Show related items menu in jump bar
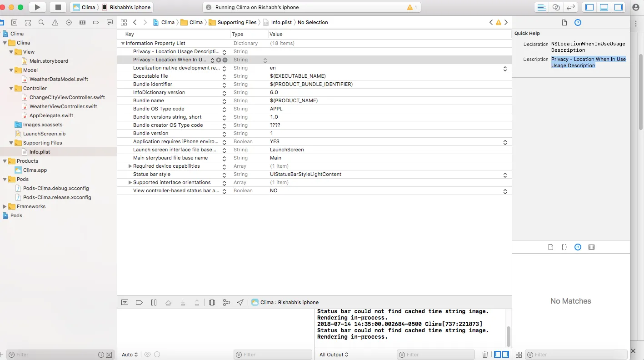The height and width of the screenshot is (360, 644). tap(124, 22)
